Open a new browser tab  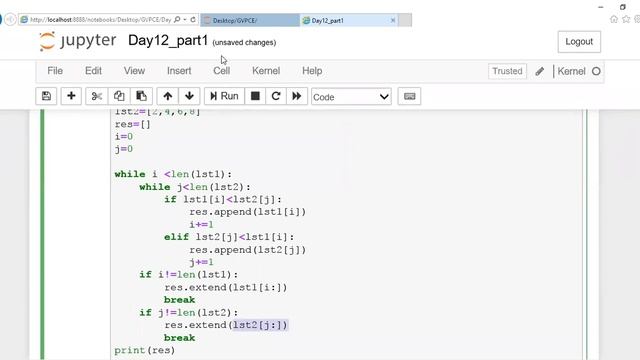[x=405, y=20]
